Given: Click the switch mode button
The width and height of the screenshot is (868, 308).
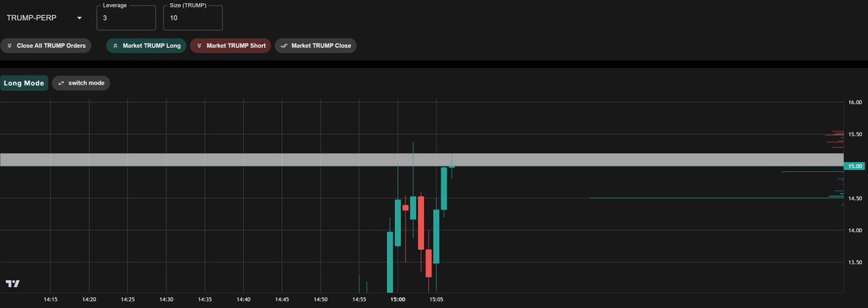Looking at the screenshot, I should 81,83.
